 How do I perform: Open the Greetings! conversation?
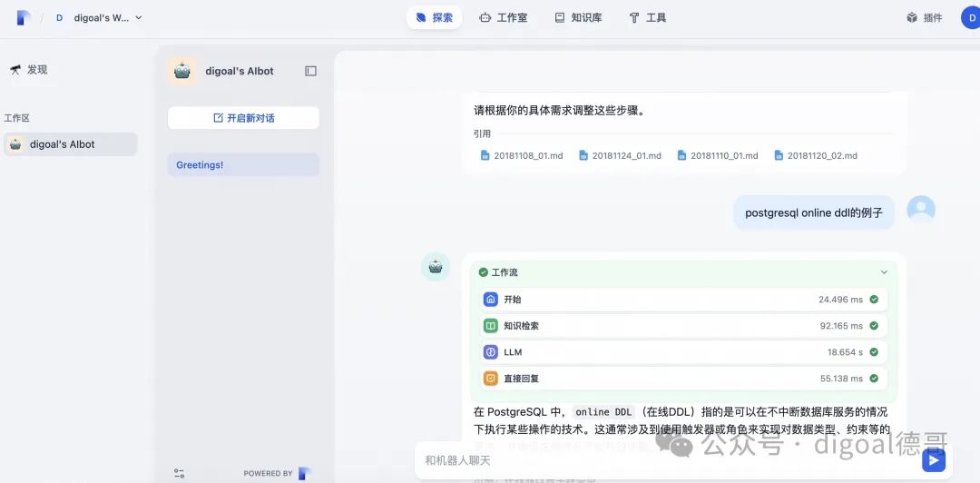243,165
